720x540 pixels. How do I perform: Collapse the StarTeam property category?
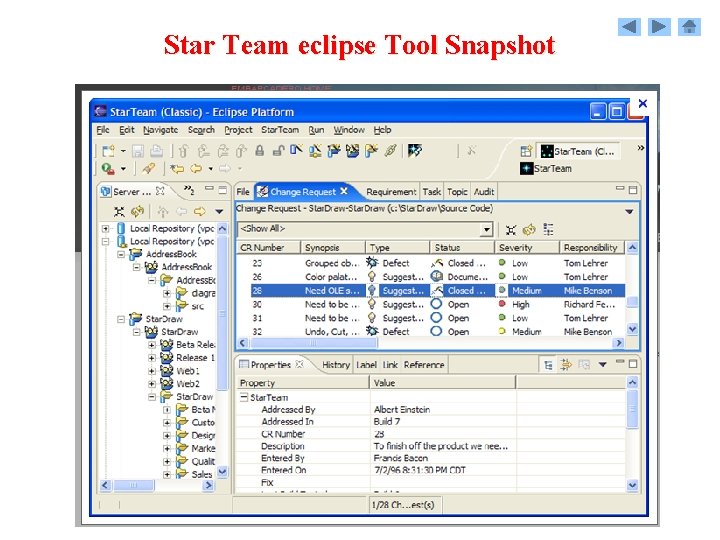point(244,397)
